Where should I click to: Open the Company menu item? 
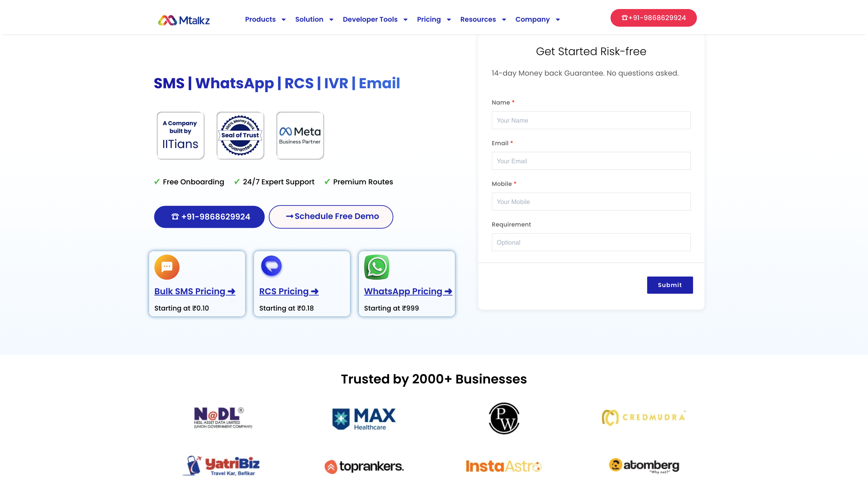[532, 20]
